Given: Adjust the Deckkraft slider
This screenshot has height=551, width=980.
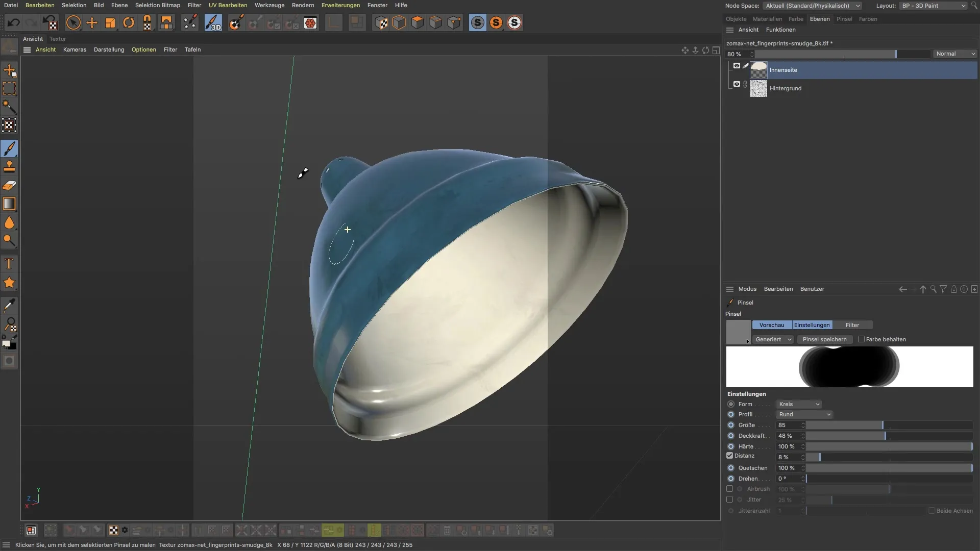Looking at the screenshot, I should 889,436.
